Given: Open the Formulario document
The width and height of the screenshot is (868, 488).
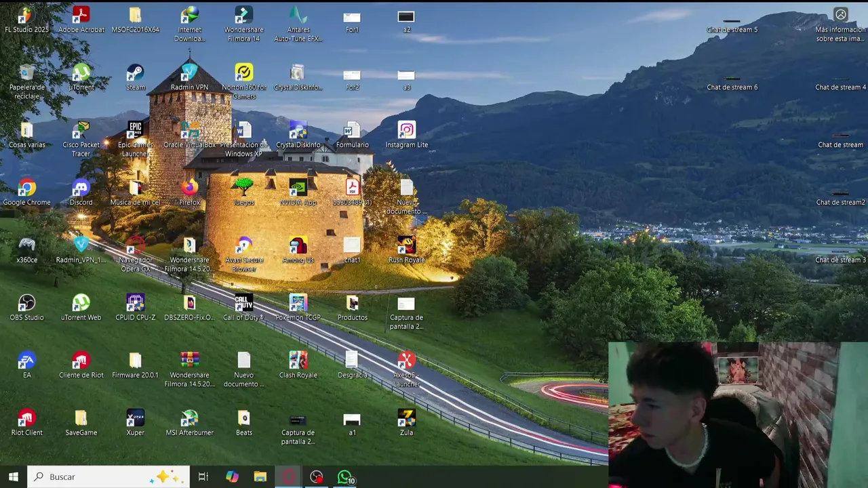Looking at the screenshot, I should click(x=352, y=130).
